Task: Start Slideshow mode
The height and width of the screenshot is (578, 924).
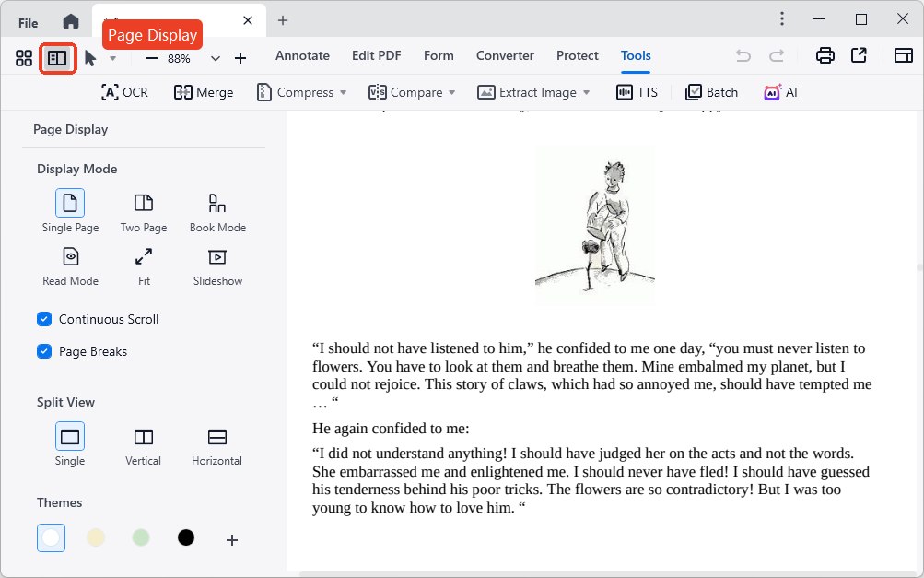Action: click(217, 265)
